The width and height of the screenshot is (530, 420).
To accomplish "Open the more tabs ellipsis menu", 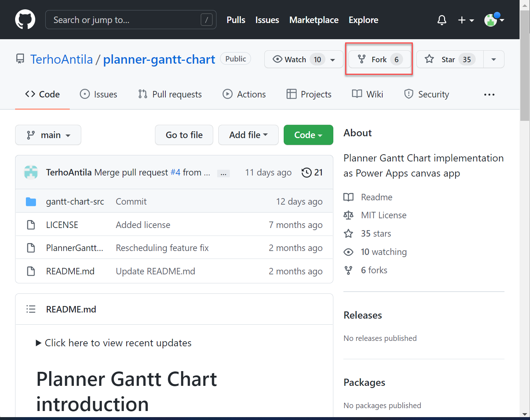I will [x=489, y=95].
